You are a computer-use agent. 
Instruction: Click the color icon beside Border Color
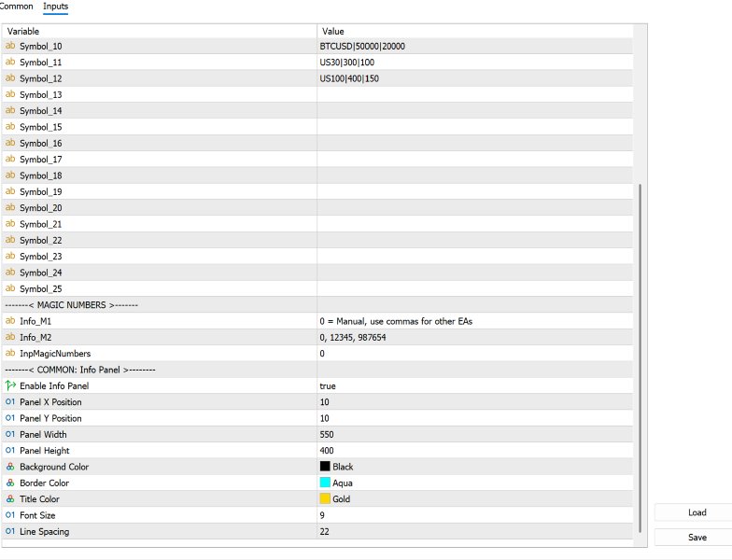pos(10,483)
